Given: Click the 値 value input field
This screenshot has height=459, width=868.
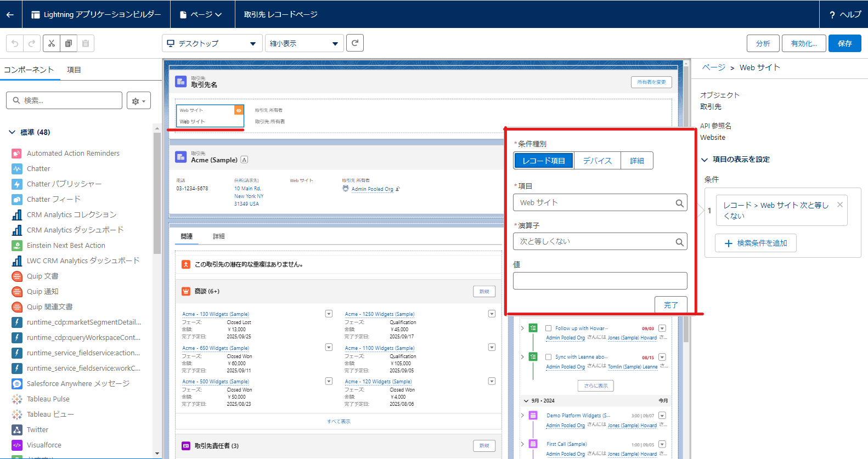Looking at the screenshot, I should click(x=600, y=281).
